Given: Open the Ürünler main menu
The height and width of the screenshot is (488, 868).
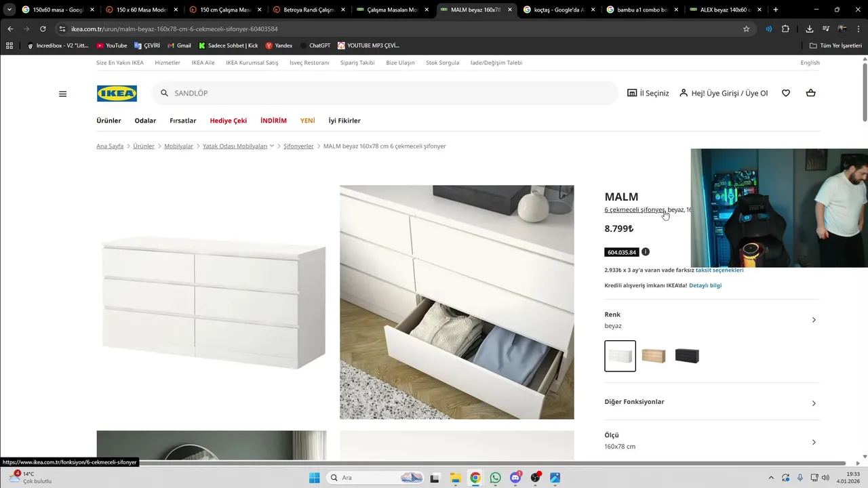Looking at the screenshot, I should [108, 121].
